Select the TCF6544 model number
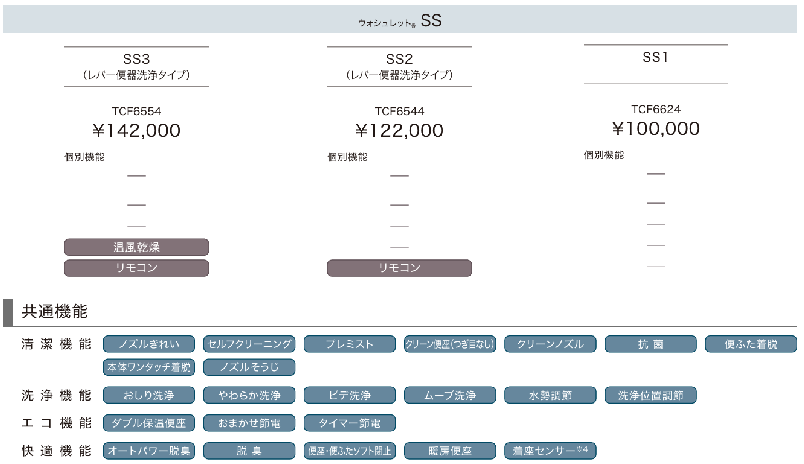This screenshot has width=804, height=464. click(399, 111)
